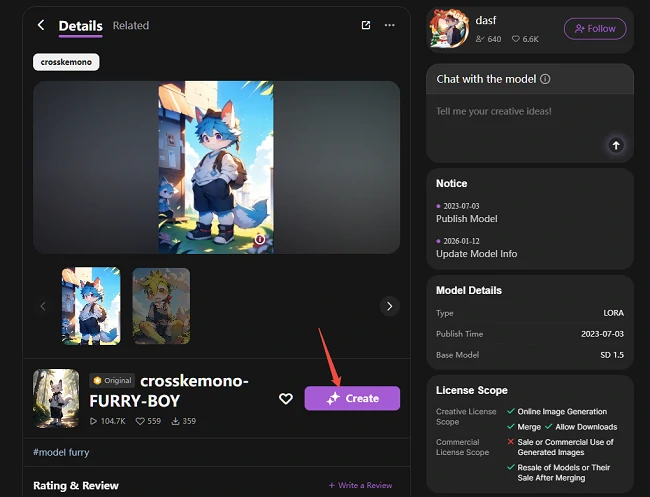Show next thumbnails with right chevron
Viewport: 650px width, 497px height.
pos(389,306)
